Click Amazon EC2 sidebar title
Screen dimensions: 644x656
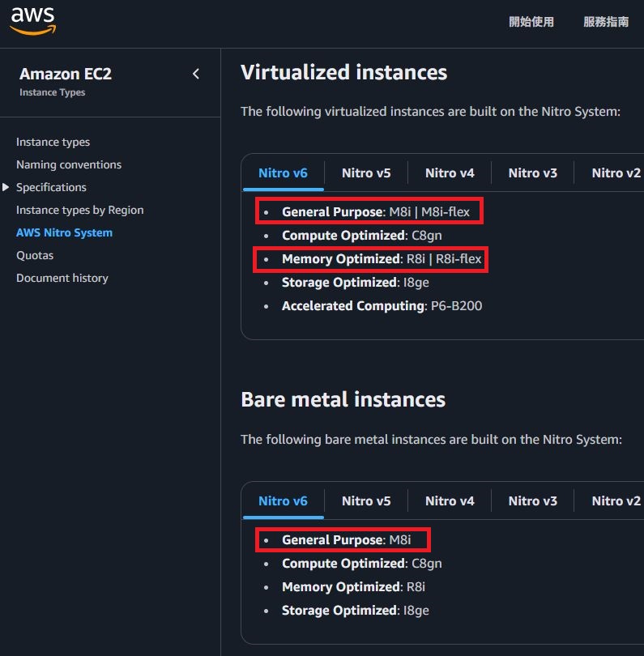pos(66,74)
